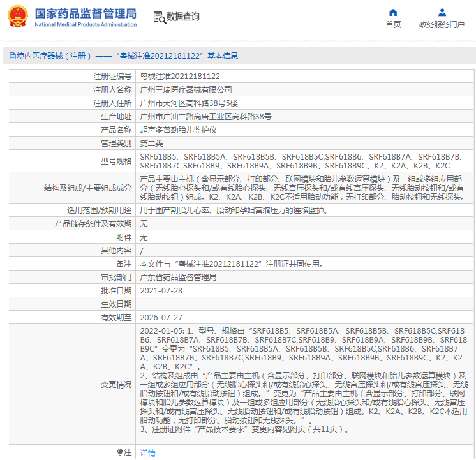
Task: Click 生产地址 label
Action: 116,117
